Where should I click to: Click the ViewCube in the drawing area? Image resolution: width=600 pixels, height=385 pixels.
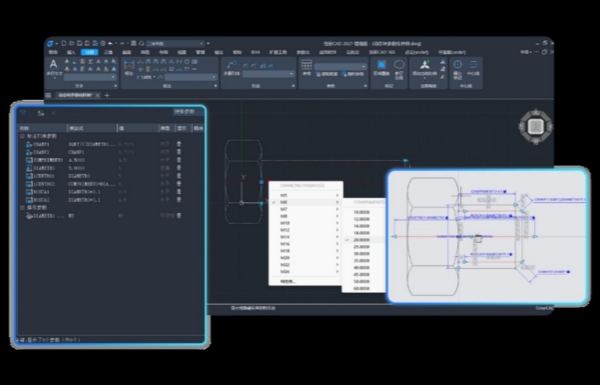[536, 126]
